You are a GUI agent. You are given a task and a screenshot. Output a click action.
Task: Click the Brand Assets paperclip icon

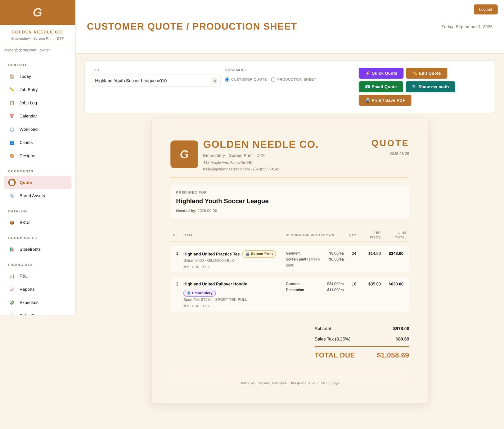(12, 196)
